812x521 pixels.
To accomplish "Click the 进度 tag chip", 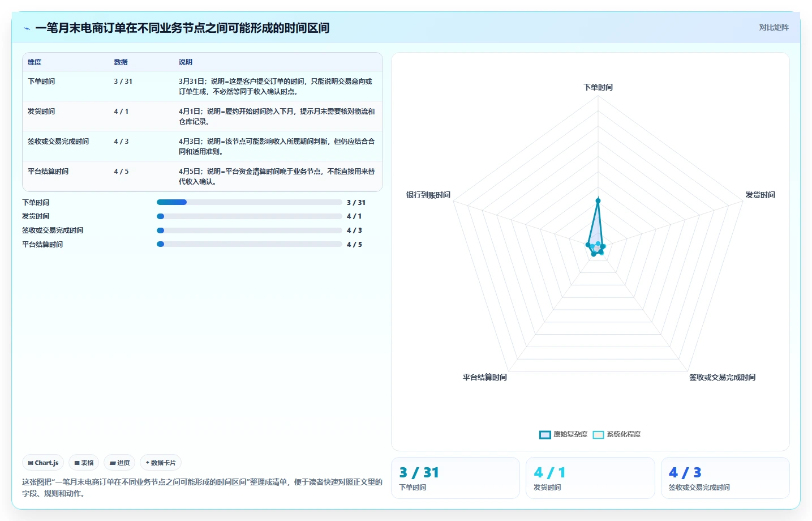I will 119,463.
